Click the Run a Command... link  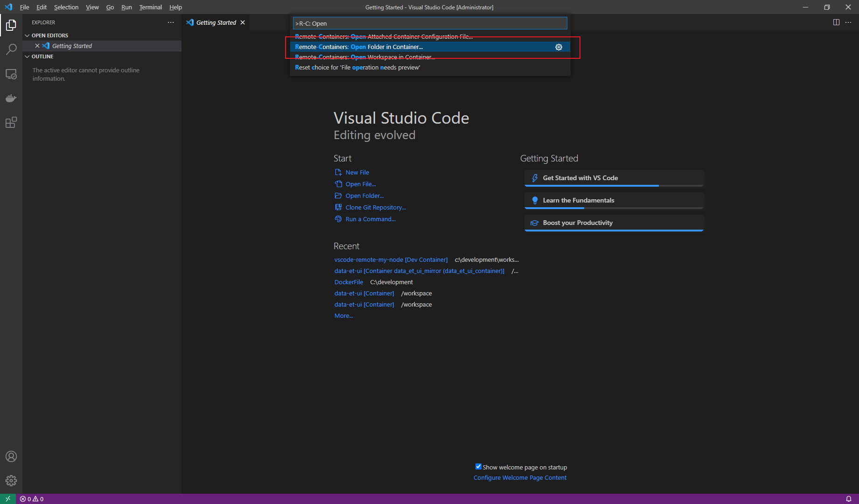coord(370,219)
